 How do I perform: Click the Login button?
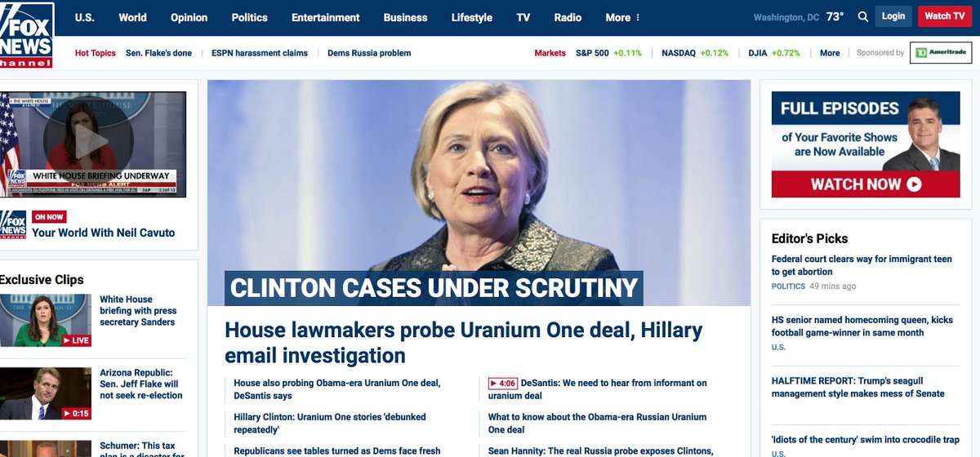[893, 16]
